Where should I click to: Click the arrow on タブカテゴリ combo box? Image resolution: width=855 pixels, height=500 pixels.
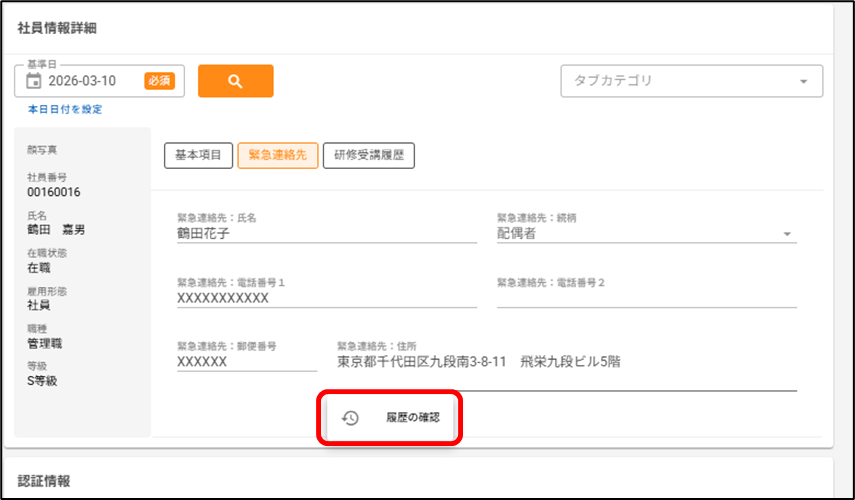pos(803,82)
